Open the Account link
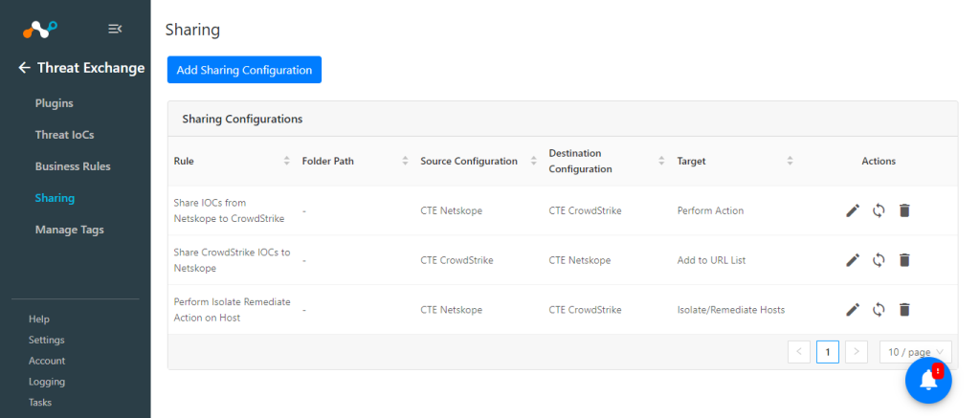The height and width of the screenshot is (418, 980). tap(47, 361)
